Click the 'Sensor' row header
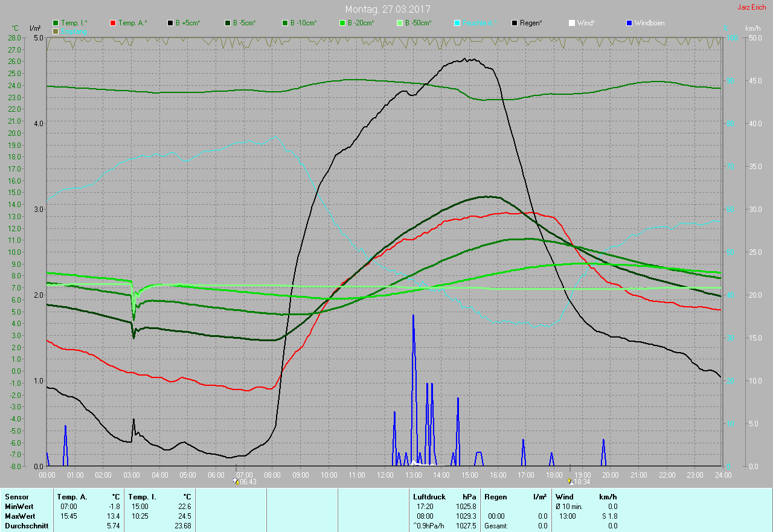Screen dimensions: 773x532 16,497
